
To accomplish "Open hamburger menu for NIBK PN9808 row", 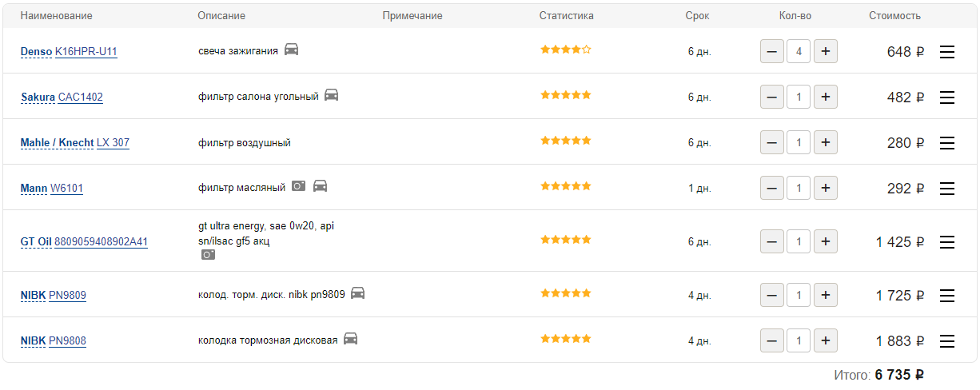I will (x=947, y=341).
